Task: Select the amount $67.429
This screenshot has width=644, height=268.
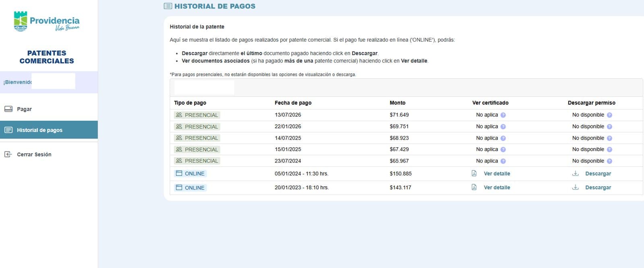Action: point(399,149)
